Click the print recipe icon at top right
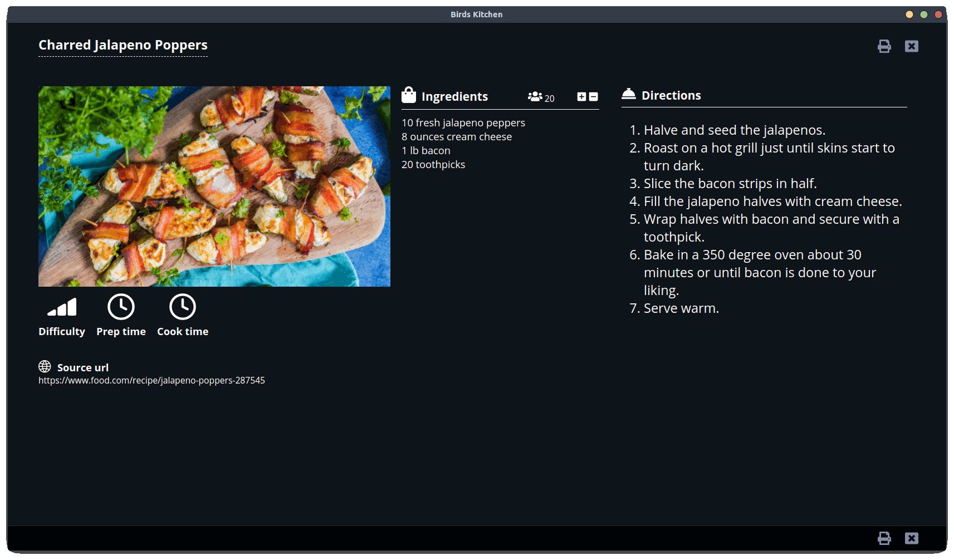This screenshot has height=560, width=954. 885,46
